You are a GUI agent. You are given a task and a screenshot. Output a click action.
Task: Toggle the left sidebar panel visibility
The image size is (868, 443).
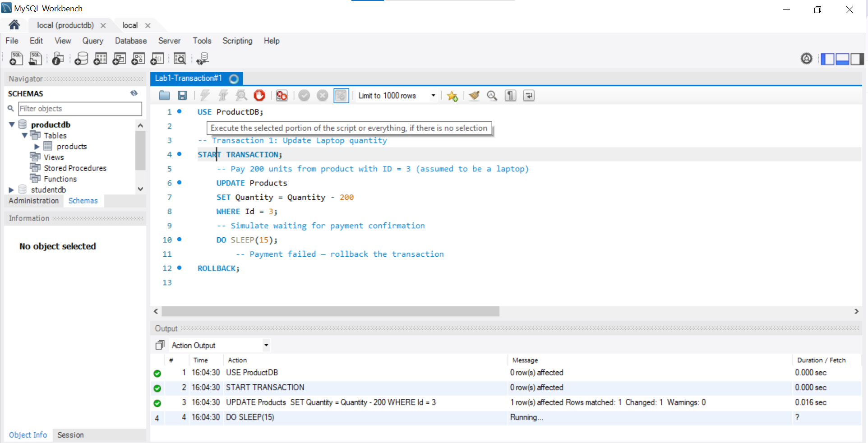point(827,59)
